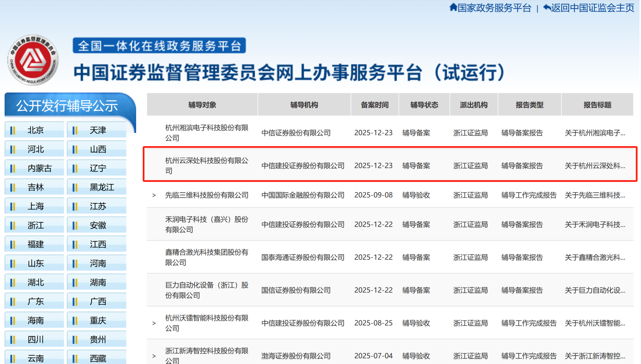This screenshot has width=641, height=364.
Task: Select 四川 in the region list
Action: pos(36,339)
